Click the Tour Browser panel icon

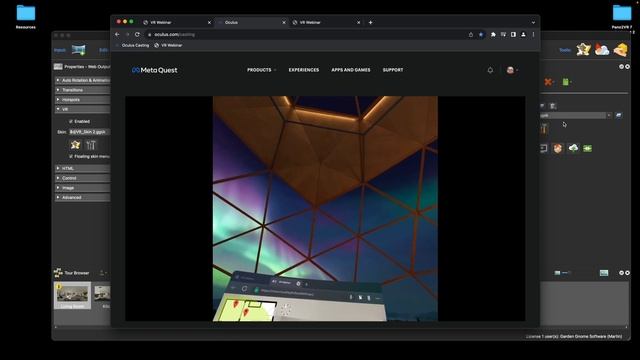[58, 273]
